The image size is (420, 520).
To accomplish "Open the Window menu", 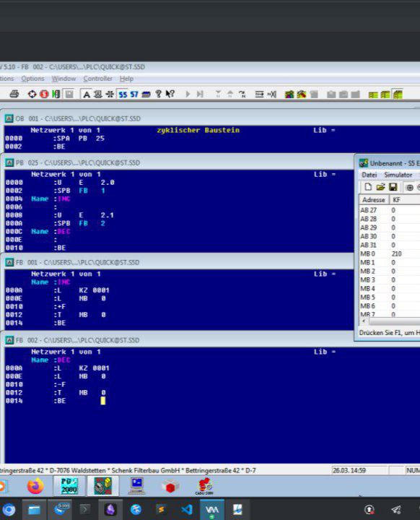I will point(64,79).
